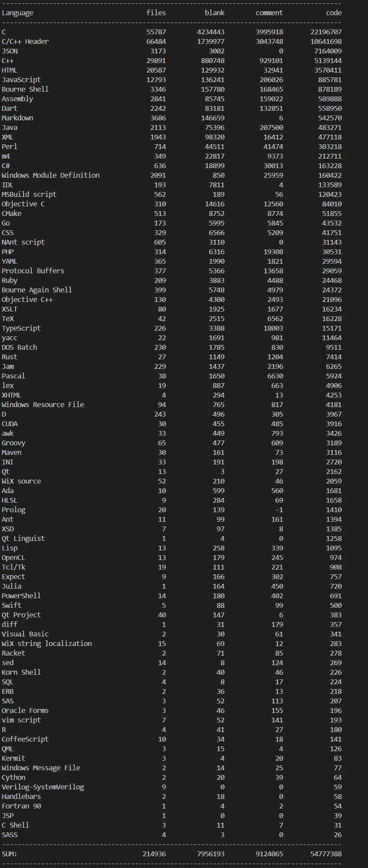
Task: Click the files column header
Action: coord(156,13)
